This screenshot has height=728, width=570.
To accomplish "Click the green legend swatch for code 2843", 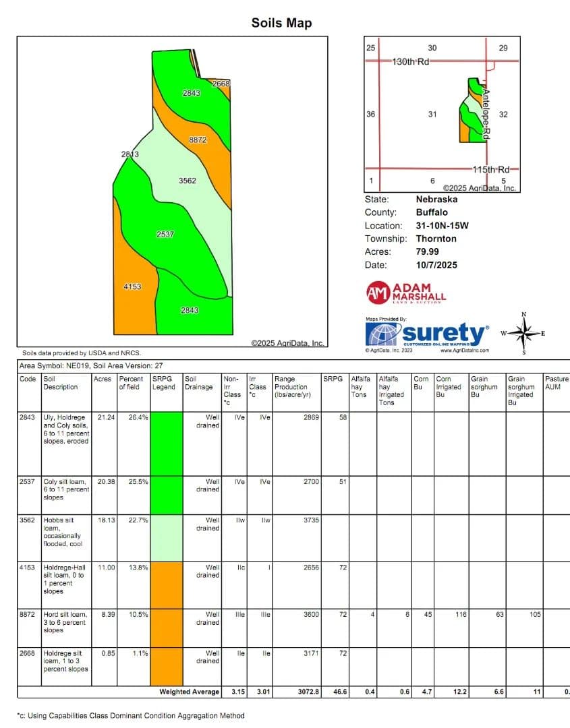I will point(166,443).
